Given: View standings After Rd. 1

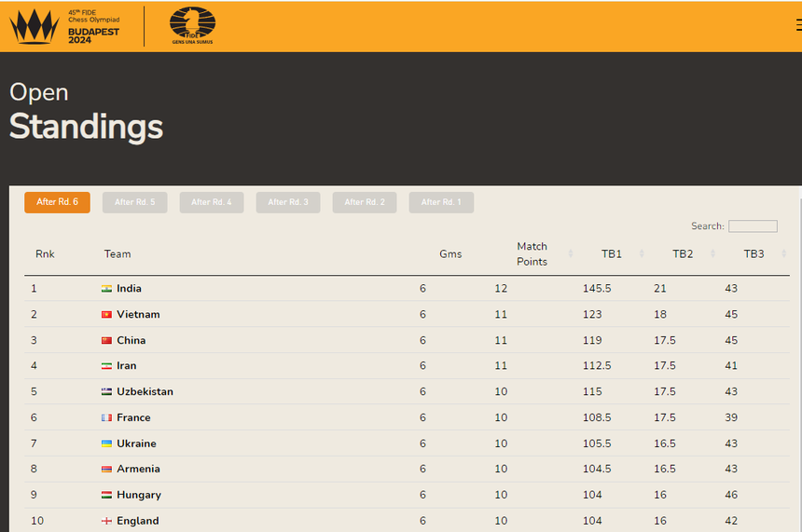Looking at the screenshot, I should click(x=441, y=202).
